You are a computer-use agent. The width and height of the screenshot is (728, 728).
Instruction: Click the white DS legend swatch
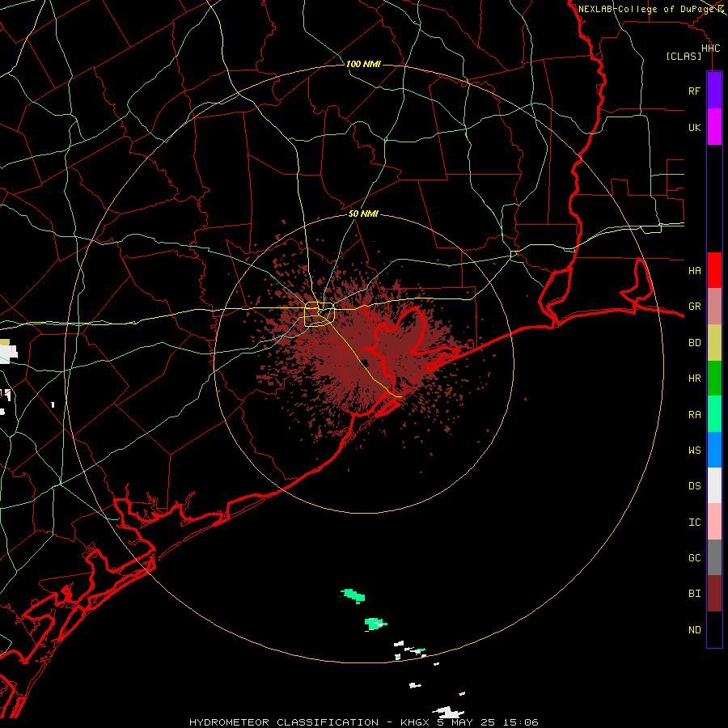(x=714, y=485)
